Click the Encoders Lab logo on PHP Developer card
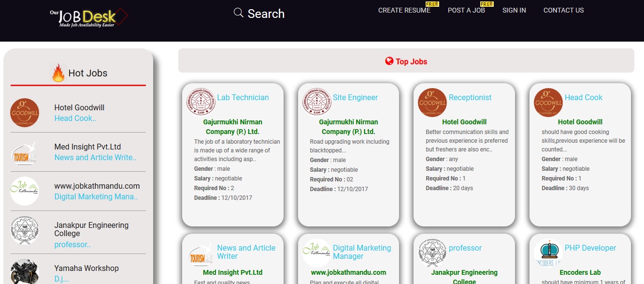The height and width of the screenshot is (284, 644). pyautogui.click(x=548, y=253)
